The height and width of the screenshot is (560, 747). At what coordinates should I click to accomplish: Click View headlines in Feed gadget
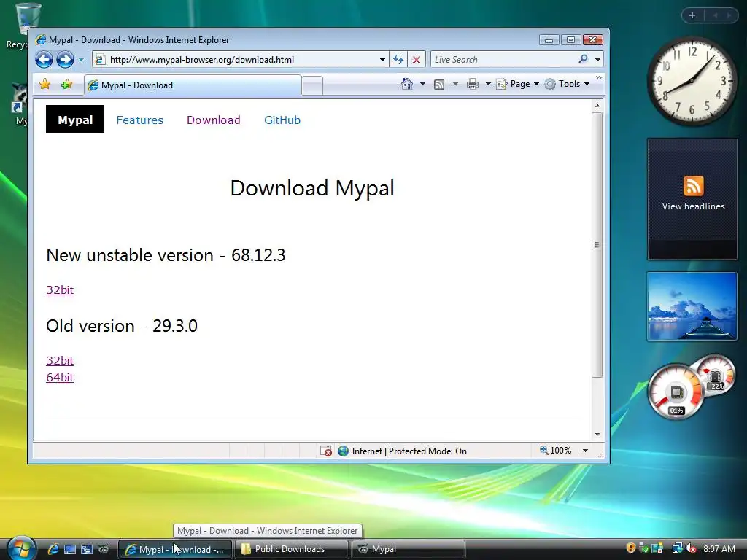click(x=693, y=206)
